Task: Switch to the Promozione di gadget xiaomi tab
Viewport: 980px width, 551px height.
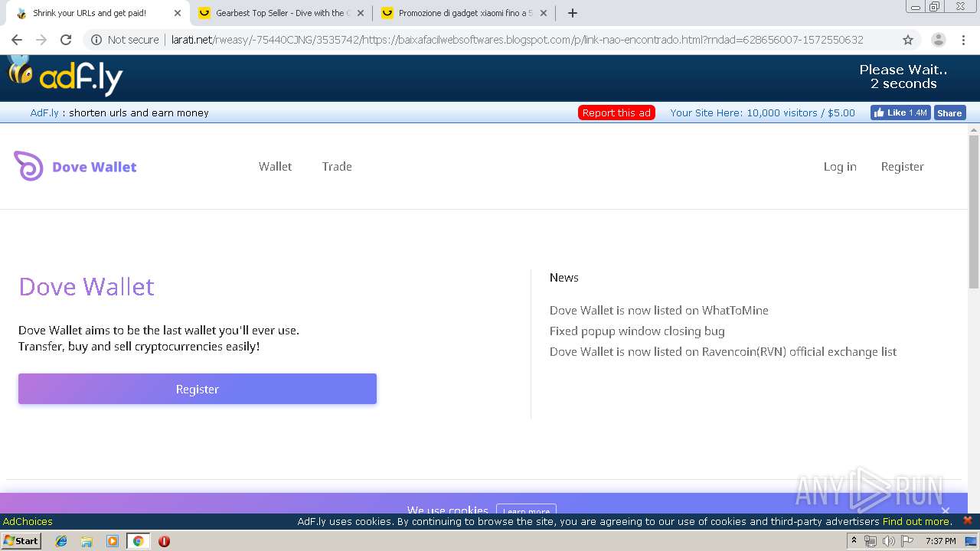Action: coord(465,13)
